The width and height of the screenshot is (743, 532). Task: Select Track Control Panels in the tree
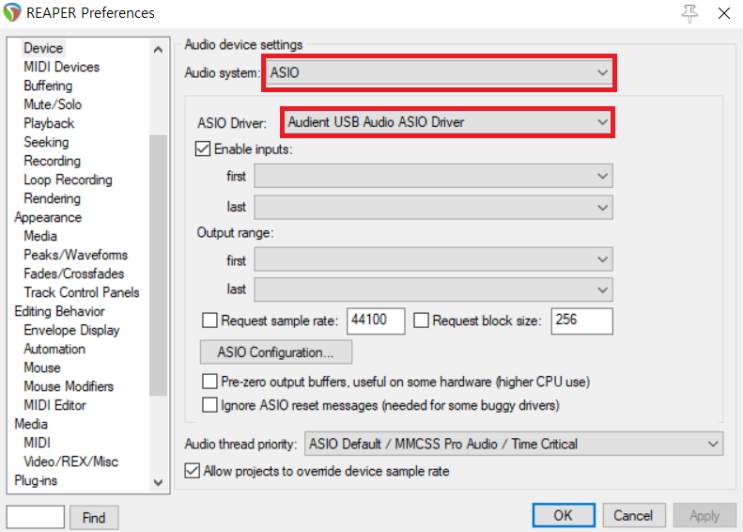[x=82, y=292]
